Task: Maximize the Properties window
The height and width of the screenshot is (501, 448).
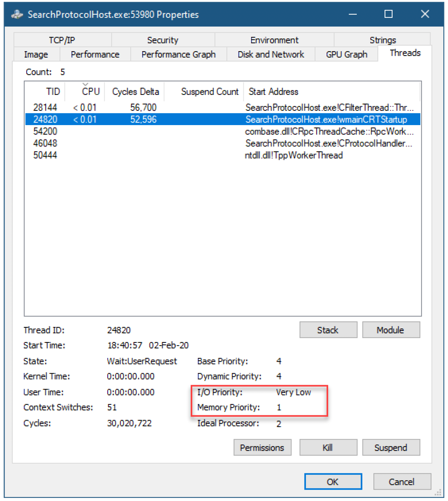Action: tap(389, 14)
